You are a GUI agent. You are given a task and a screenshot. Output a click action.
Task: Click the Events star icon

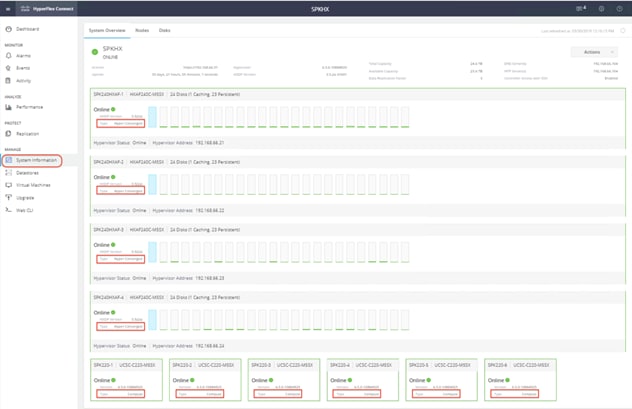[x=8, y=68]
